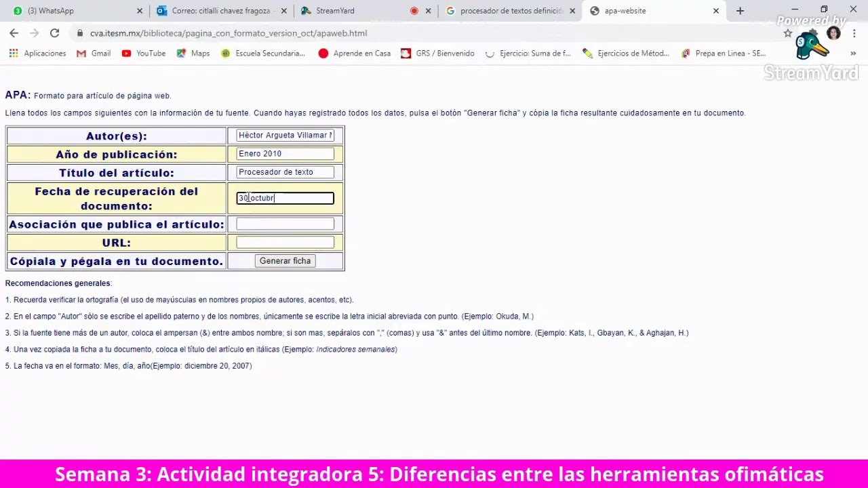Switch to the StreamYard tab

[365, 11]
